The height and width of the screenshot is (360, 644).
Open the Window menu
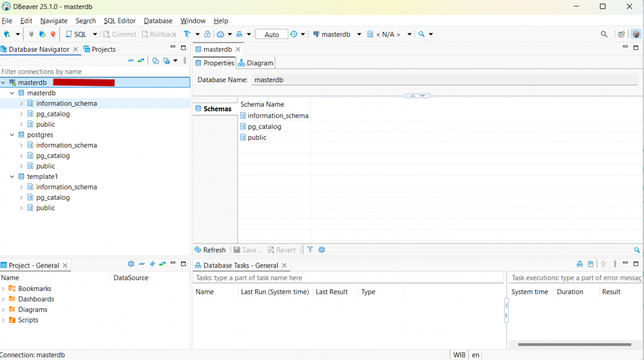click(x=192, y=20)
